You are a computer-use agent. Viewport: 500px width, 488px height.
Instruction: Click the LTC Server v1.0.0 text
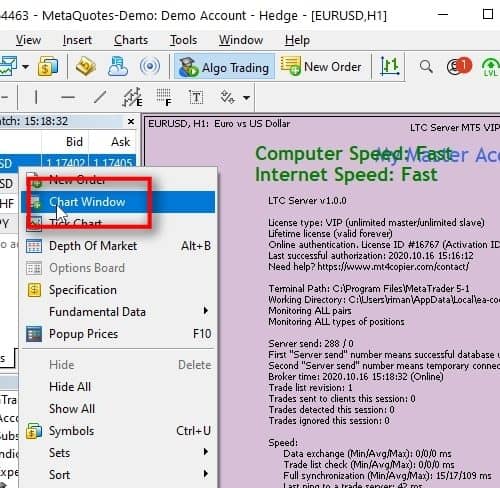(307, 201)
